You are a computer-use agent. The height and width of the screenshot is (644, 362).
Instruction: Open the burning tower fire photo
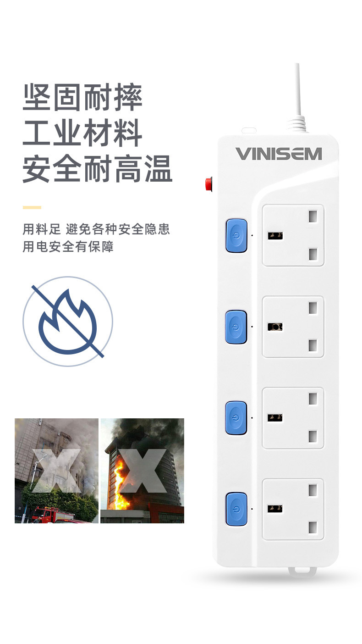click(x=142, y=471)
